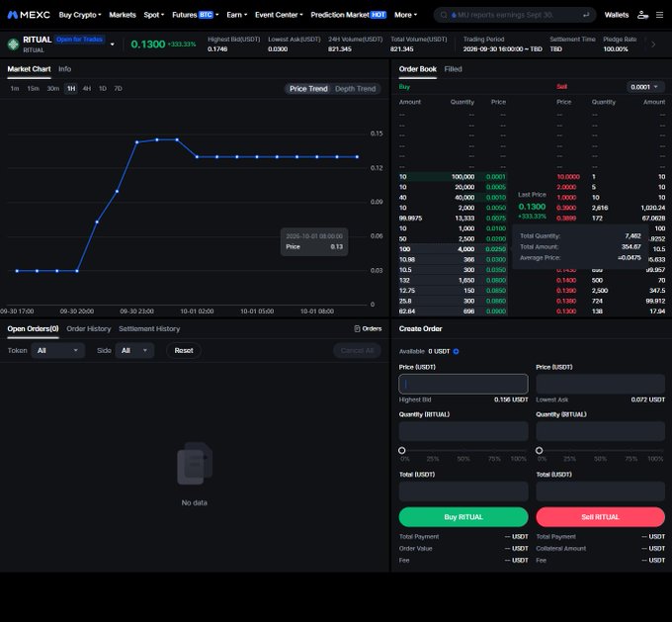Image resolution: width=672 pixels, height=622 pixels.
Task: Select the 7D chart interval
Action: tap(119, 88)
